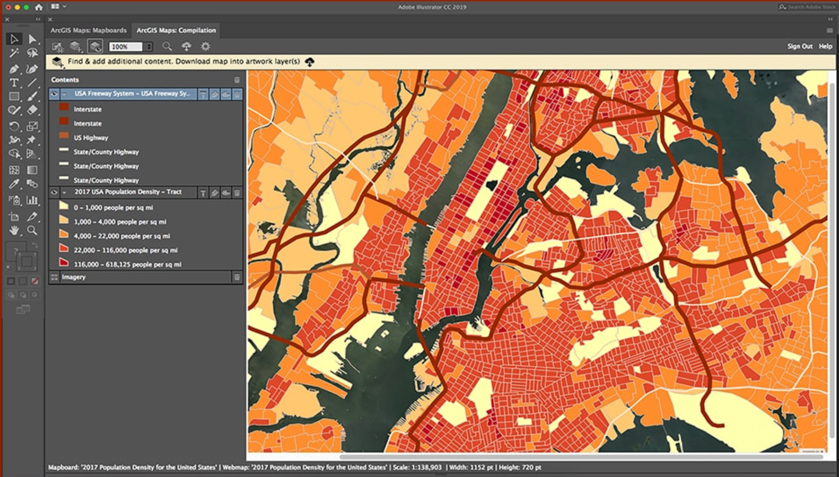Select the Zoom tool in the toolbox
This screenshot has height=477, width=839.
tap(32, 230)
